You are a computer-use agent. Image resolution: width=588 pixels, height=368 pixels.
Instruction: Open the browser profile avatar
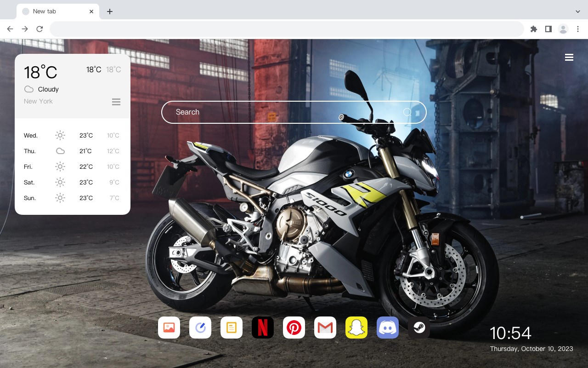563,29
